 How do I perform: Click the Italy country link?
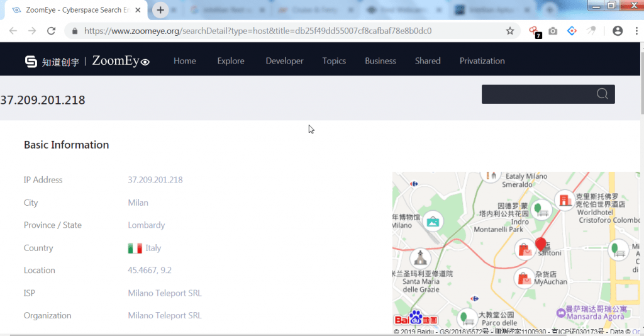[153, 248]
